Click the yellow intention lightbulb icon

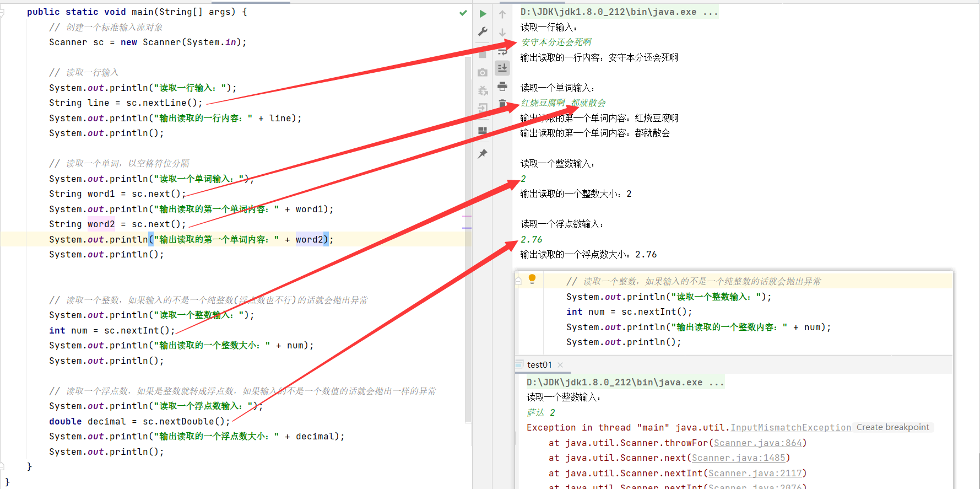(532, 280)
